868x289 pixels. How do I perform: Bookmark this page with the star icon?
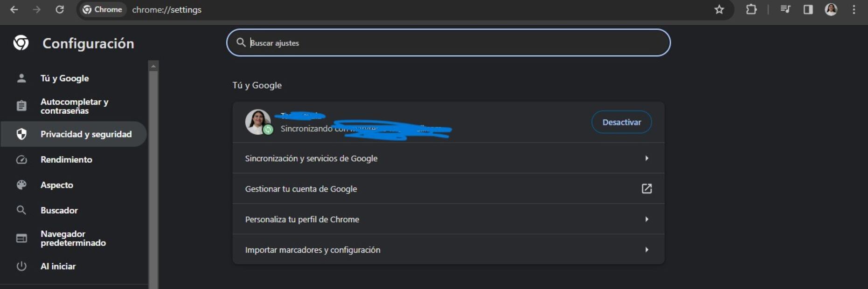pos(719,10)
